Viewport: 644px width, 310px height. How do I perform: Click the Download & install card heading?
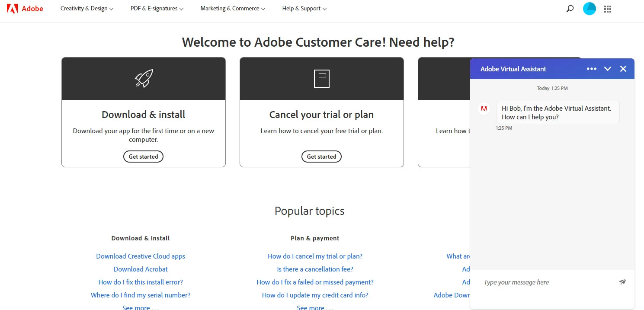(x=144, y=115)
